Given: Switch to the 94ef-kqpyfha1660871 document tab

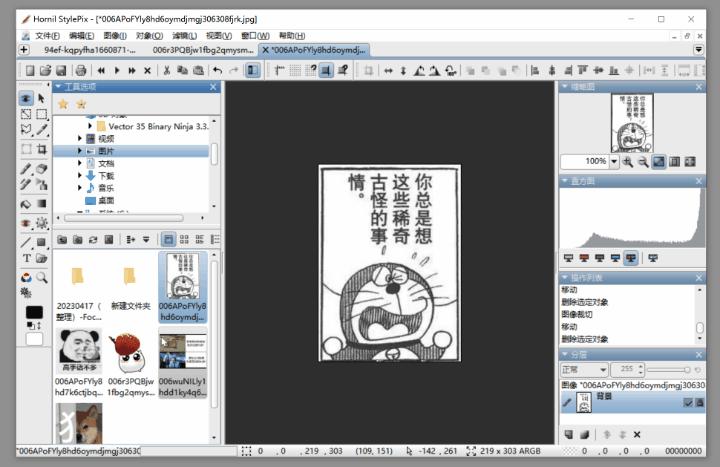Looking at the screenshot, I should [89, 49].
